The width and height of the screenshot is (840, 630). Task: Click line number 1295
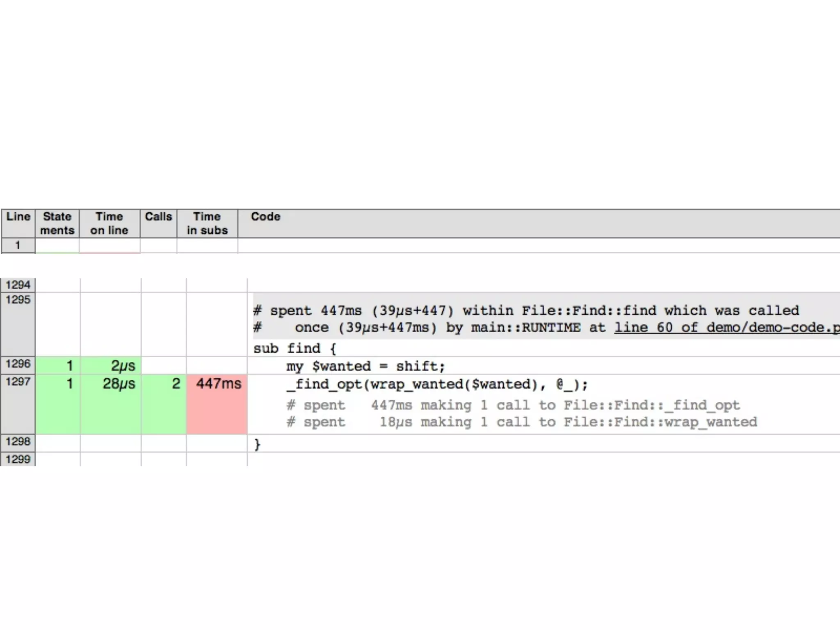[18, 300]
